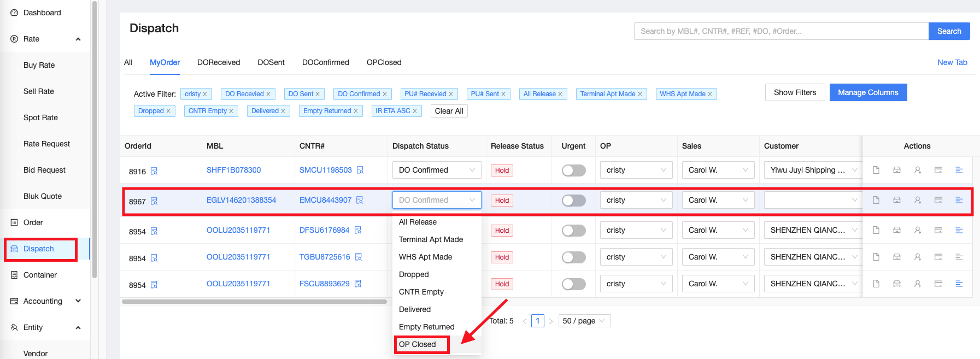Image resolution: width=980 pixels, height=359 pixels.
Task: Open MBL link SHFF1B078300
Action: pyautogui.click(x=233, y=170)
